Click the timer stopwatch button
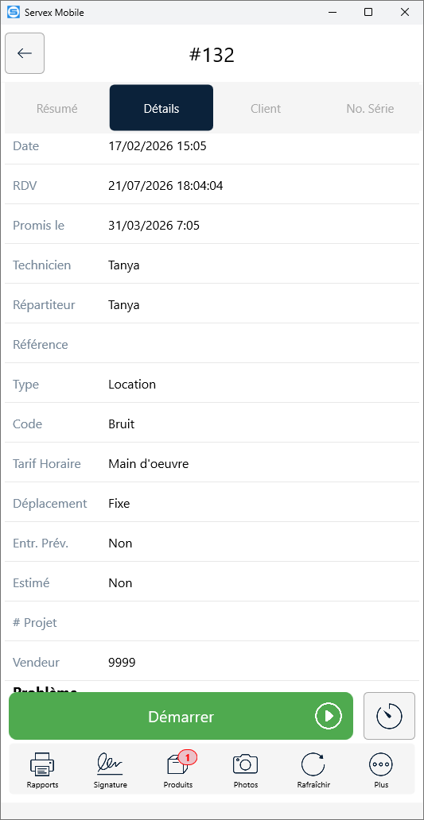Viewport: 424px width, 820px height. (389, 716)
